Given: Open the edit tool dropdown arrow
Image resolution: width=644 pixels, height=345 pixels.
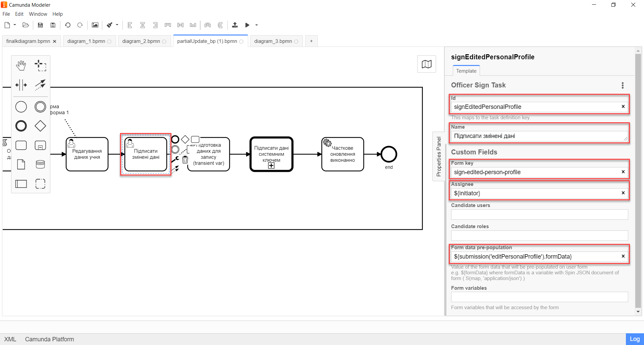Looking at the screenshot, I should pyautogui.click(x=117, y=25).
